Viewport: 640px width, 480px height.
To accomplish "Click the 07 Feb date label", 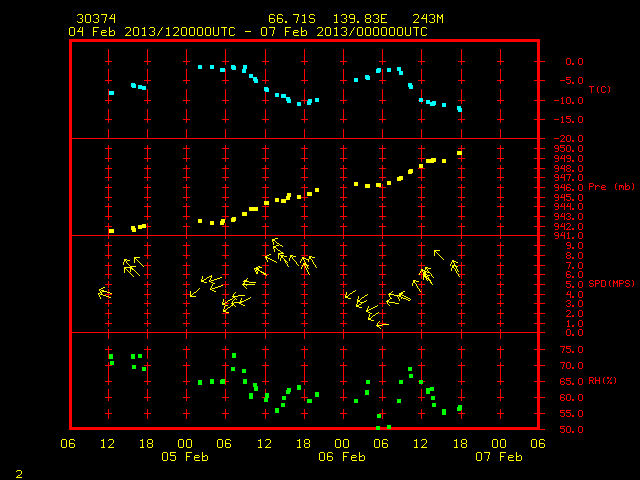I will tap(499, 456).
